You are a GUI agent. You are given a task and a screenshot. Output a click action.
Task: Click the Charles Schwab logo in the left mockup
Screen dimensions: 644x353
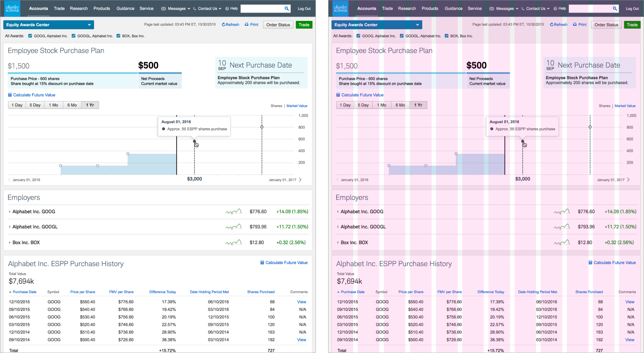[12, 8]
